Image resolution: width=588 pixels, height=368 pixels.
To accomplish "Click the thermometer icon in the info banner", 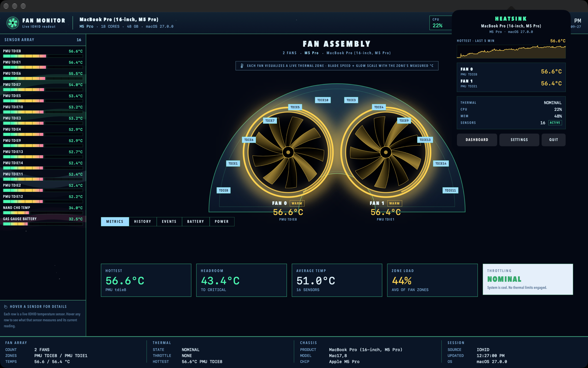I will (x=242, y=66).
